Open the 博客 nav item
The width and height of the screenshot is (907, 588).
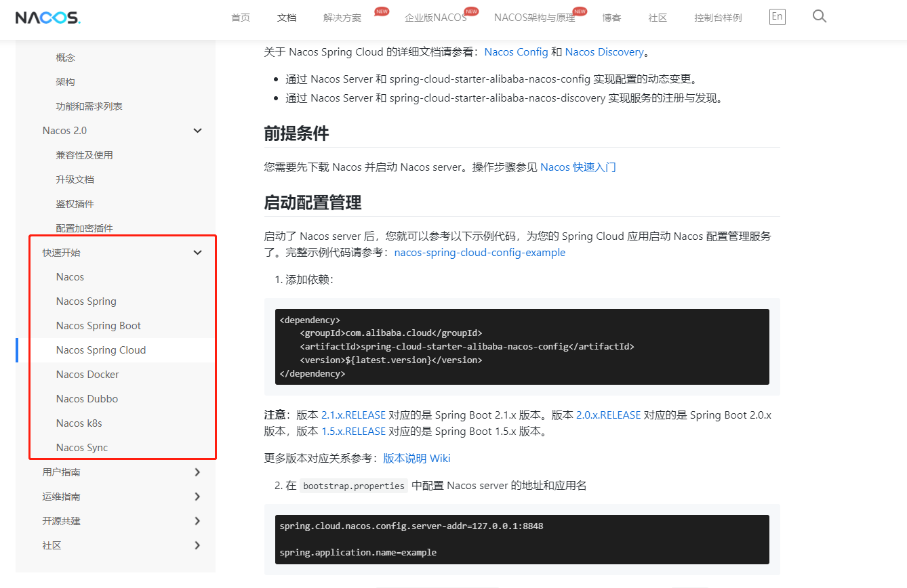click(x=611, y=18)
